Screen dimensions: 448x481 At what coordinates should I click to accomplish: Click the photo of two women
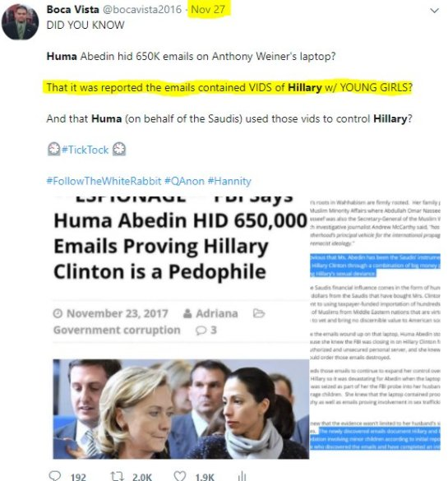pos(181,409)
